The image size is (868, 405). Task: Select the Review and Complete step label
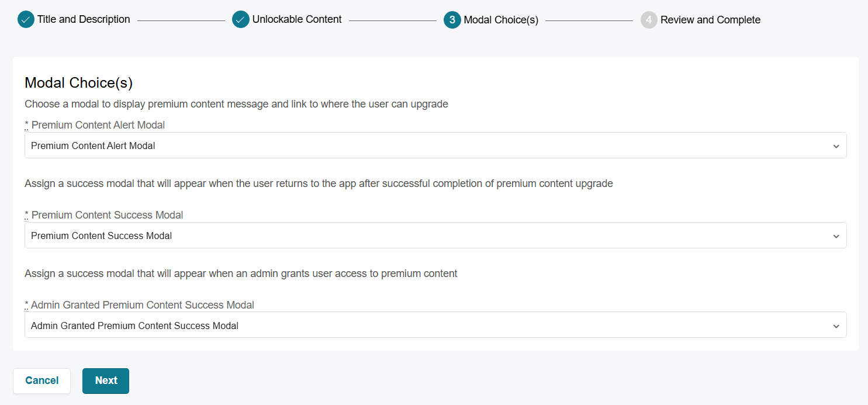(710, 20)
